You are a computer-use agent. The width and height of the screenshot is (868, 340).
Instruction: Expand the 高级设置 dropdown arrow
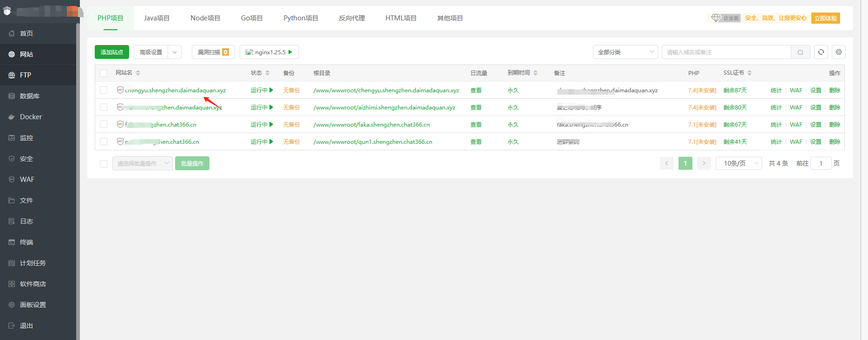175,52
